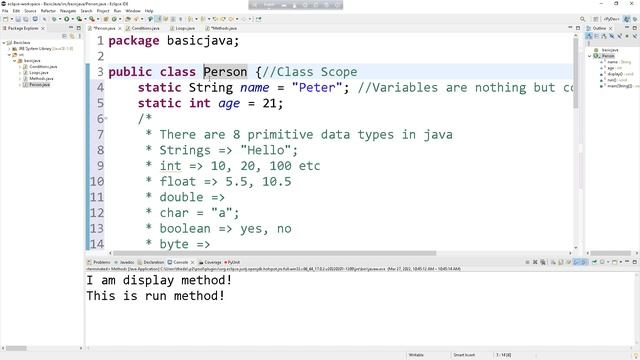The width and height of the screenshot is (640, 360).
Task: Open the Run button dropdown arrow
Action: point(73,19)
